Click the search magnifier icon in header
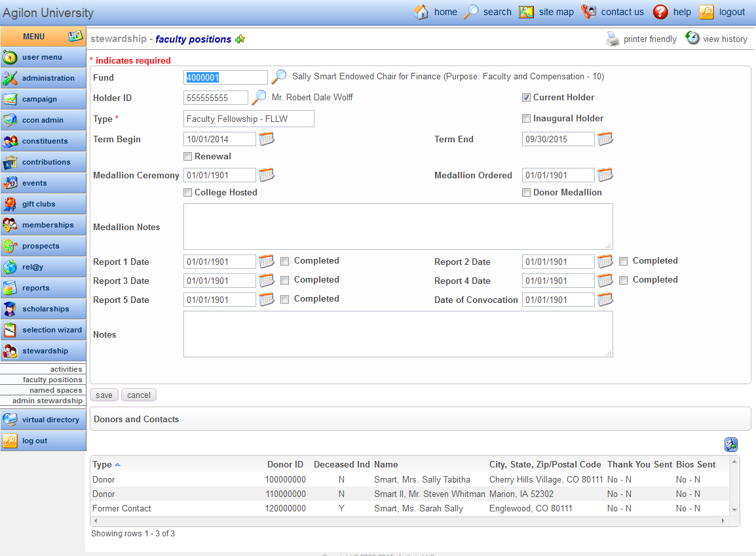The width and height of the screenshot is (756, 556). [x=470, y=12]
